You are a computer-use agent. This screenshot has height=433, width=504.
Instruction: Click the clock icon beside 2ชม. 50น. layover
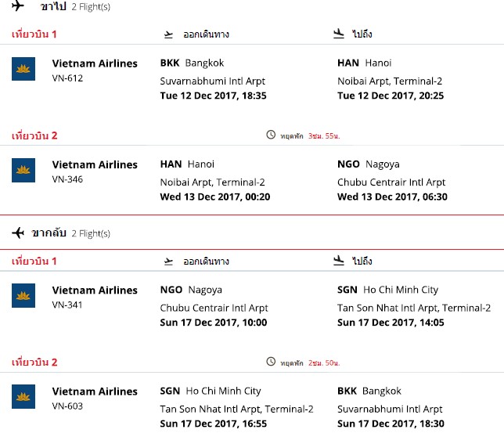pyautogui.click(x=271, y=362)
